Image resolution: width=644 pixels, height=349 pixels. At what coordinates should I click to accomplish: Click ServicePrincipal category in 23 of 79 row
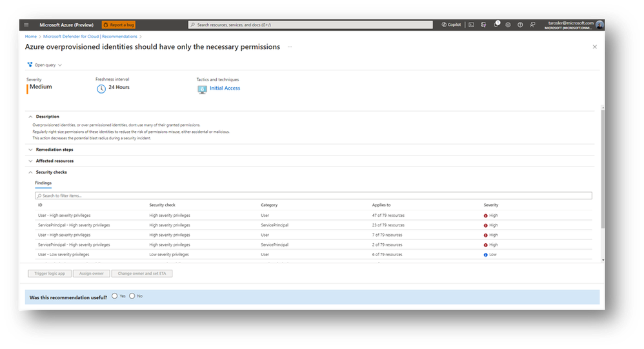[274, 225]
